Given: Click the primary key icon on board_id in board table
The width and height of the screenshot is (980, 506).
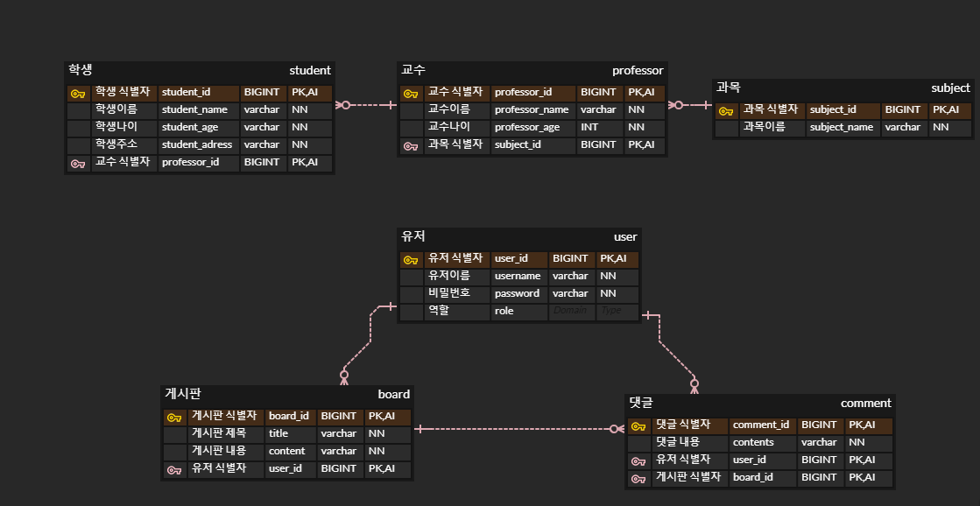Looking at the screenshot, I should coord(173,417).
